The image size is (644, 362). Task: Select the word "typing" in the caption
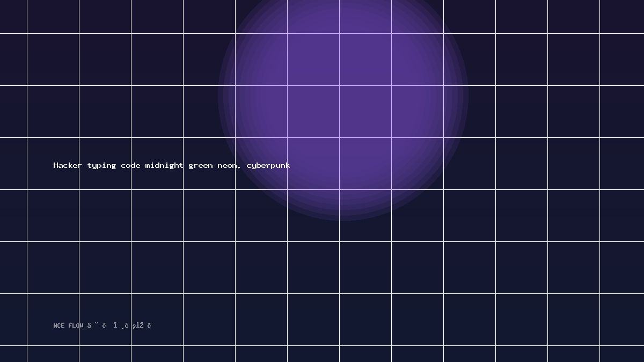tap(101, 166)
